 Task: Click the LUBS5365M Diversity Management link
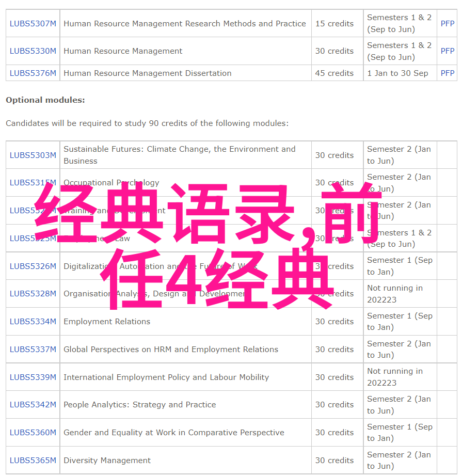coord(33,461)
